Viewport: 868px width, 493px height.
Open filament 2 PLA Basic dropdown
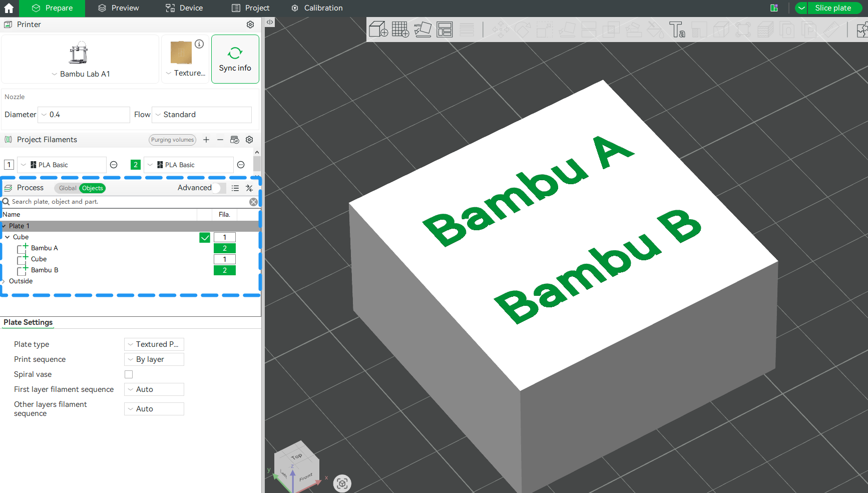click(189, 165)
